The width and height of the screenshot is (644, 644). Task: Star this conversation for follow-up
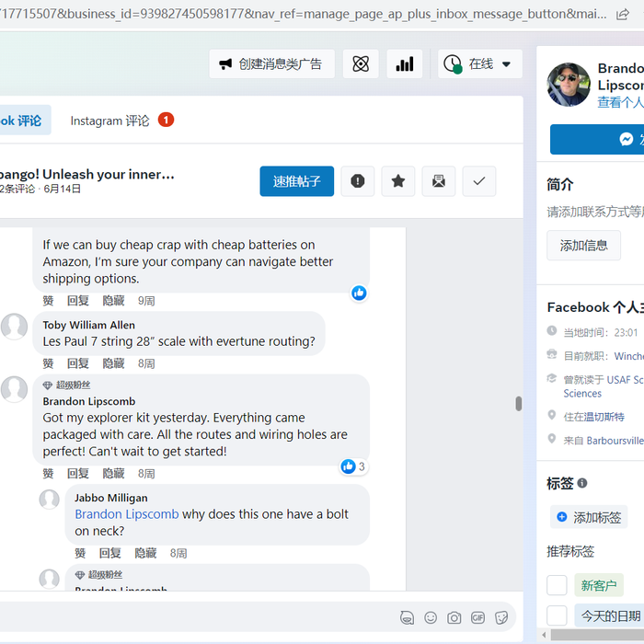coord(398,181)
